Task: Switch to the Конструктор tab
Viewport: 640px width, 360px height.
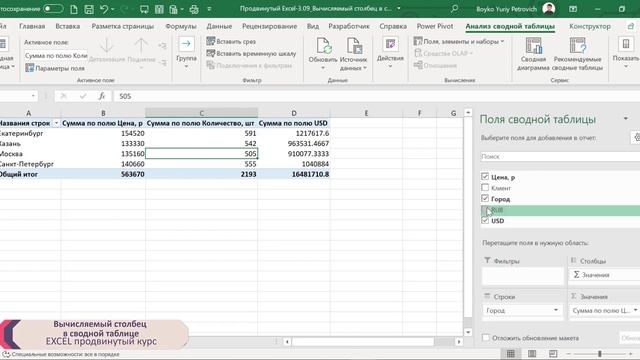Action: click(x=590, y=26)
